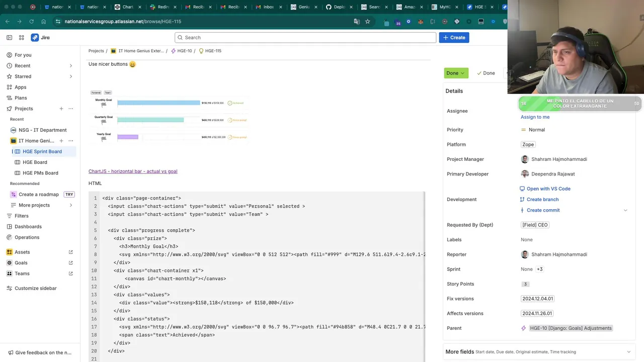Screen dimensions: 644x362
Task: Click the Jira logo
Action: pyautogui.click(x=40, y=38)
